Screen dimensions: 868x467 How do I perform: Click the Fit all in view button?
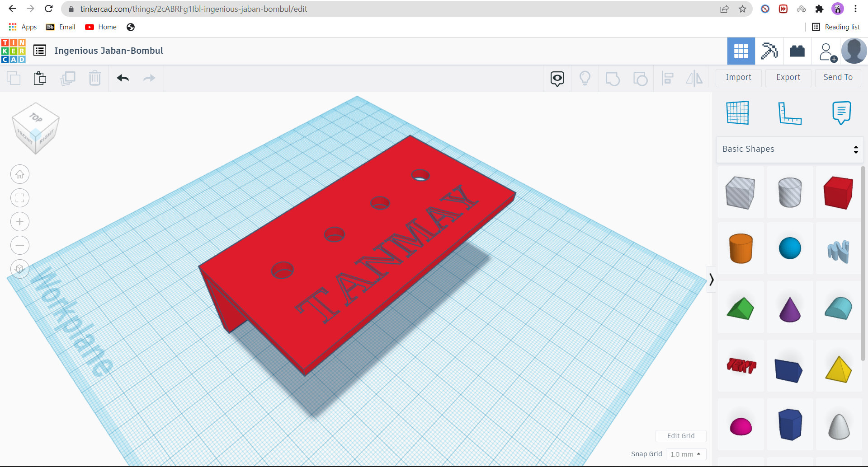20,198
